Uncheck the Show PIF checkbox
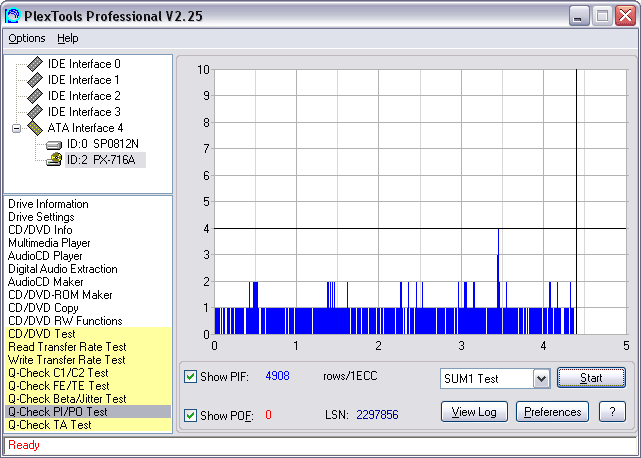 [190, 376]
